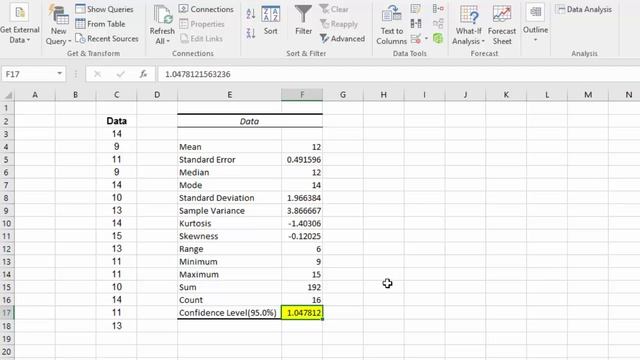
Task: Select column M header
Action: tap(588, 95)
